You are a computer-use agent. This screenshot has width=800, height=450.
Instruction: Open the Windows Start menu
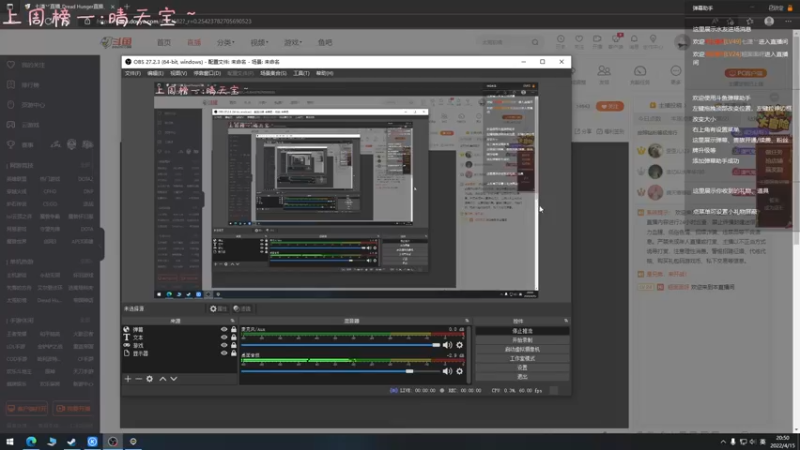pyautogui.click(x=10, y=441)
